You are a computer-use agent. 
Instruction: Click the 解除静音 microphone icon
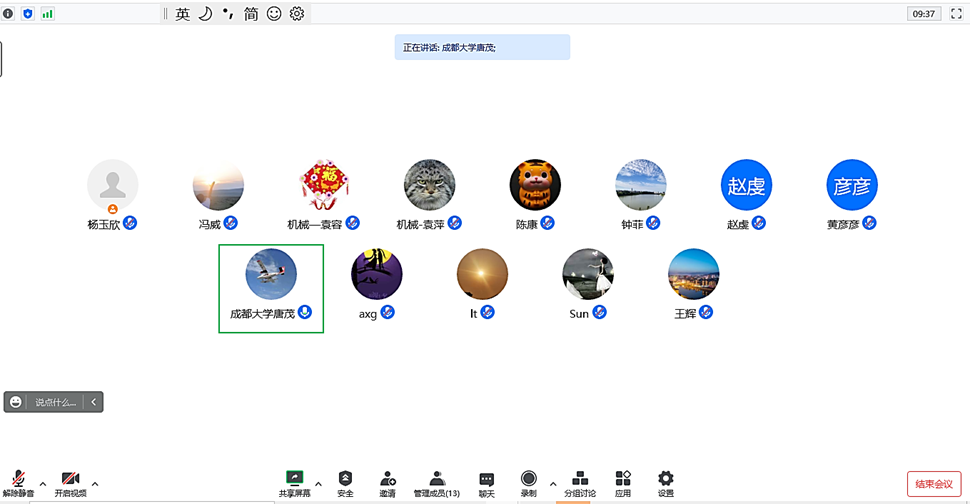pyautogui.click(x=17, y=479)
